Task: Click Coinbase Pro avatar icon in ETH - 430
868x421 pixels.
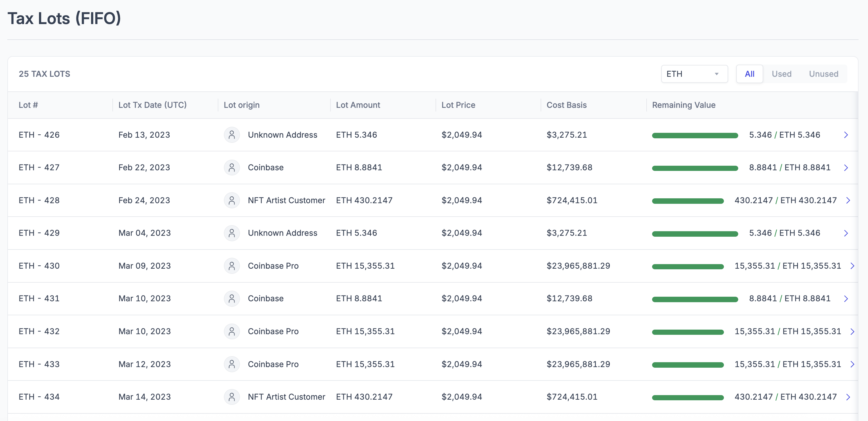Action: (231, 266)
